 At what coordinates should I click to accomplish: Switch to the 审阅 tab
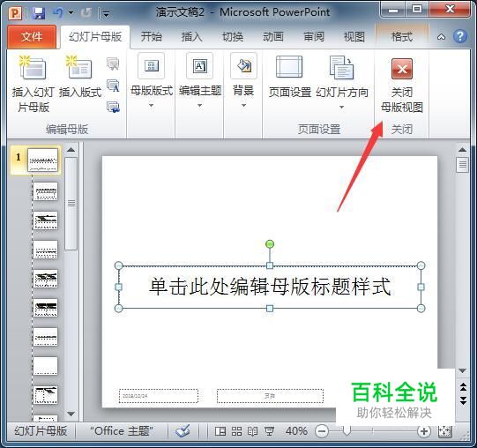pyautogui.click(x=314, y=37)
